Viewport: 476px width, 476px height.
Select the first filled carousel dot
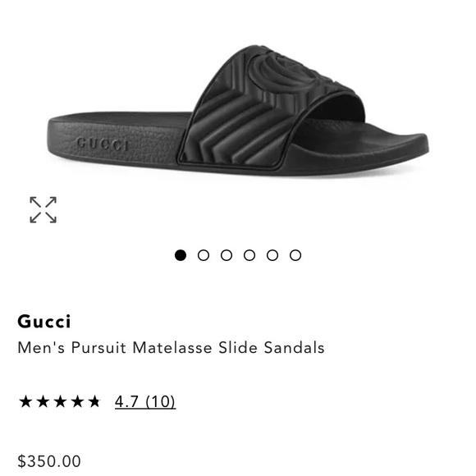181,255
